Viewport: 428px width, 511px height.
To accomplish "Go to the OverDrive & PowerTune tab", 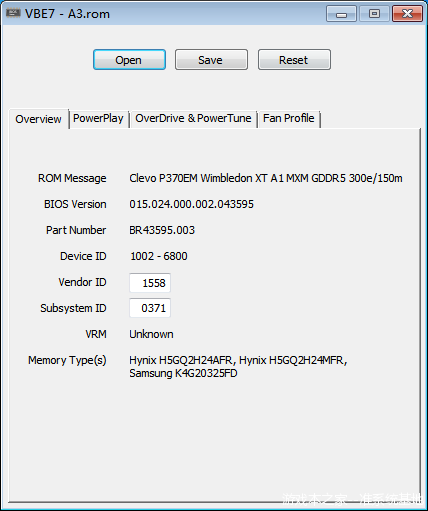I will point(193,118).
